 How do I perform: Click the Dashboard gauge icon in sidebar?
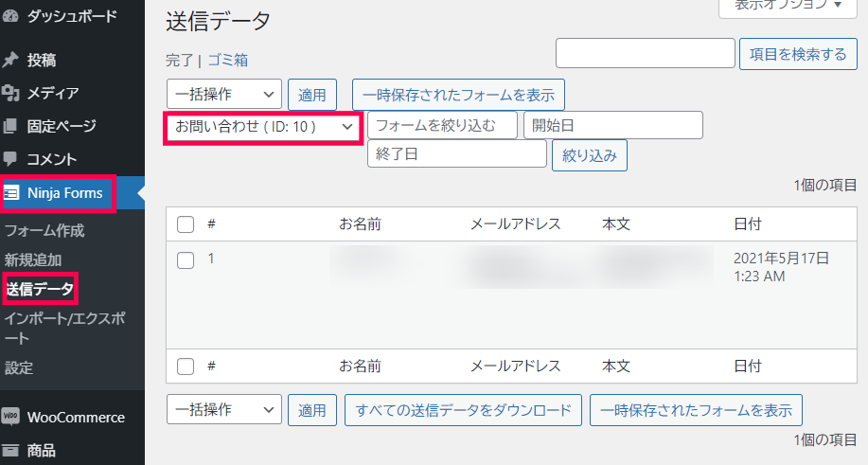11,16
